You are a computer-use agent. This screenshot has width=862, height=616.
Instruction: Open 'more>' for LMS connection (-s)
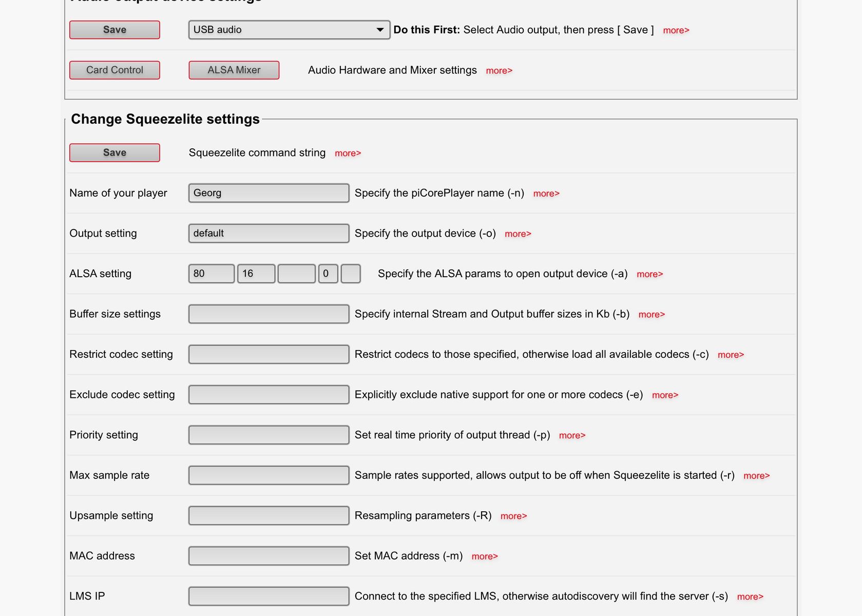coord(751,596)
